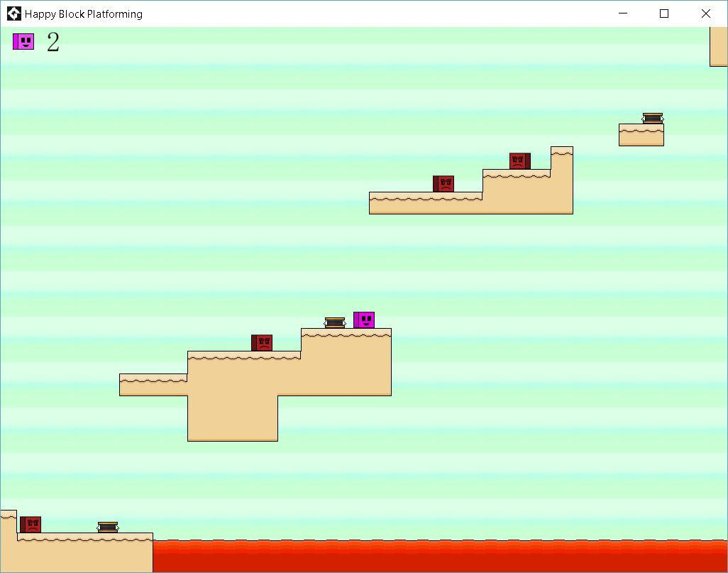Screen dimensions: 728x573
Task: Click the GameMaker icon in the title bar
Action: [14, 14]
